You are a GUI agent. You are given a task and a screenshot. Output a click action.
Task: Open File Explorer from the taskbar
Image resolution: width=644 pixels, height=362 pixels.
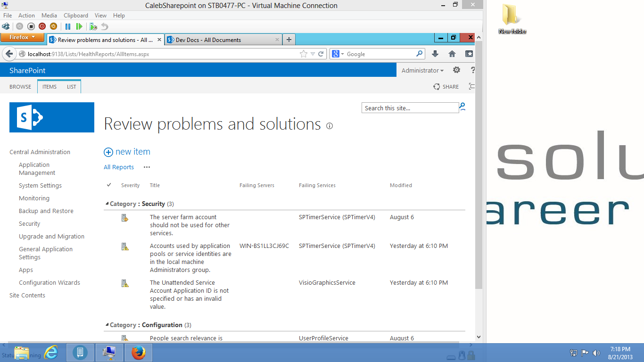click(x=22, y=353)
